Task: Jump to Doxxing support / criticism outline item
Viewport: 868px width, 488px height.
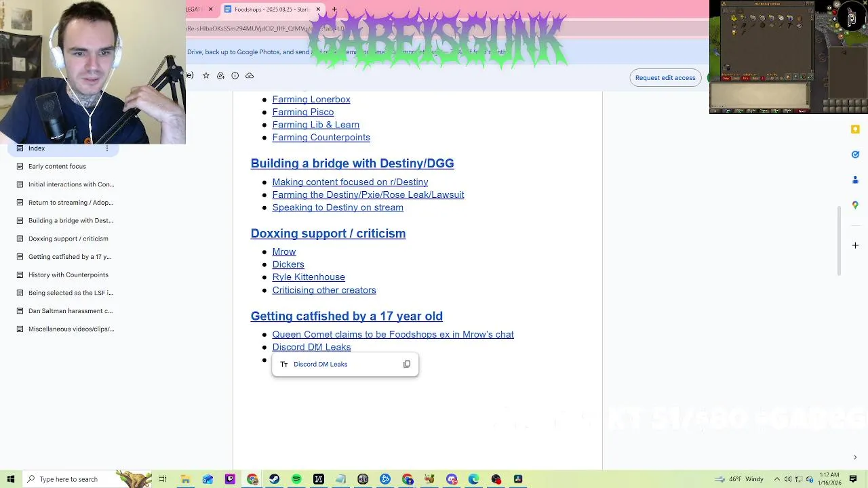Action: [68, 239]
